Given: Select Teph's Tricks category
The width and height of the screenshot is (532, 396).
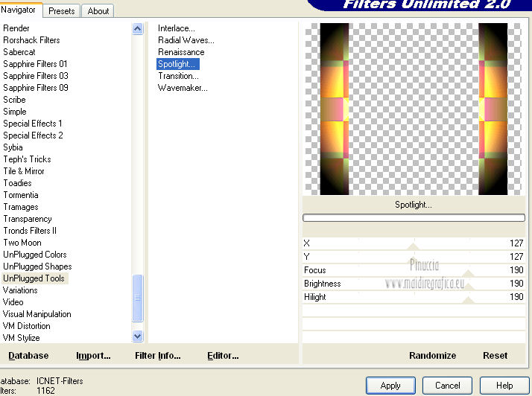Looking at the screenshot, I should pos(27,159).
